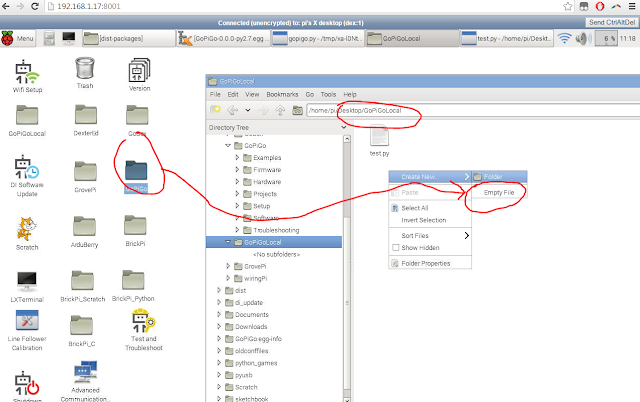Open the volume speaker tray icon

tap(583, 38)
